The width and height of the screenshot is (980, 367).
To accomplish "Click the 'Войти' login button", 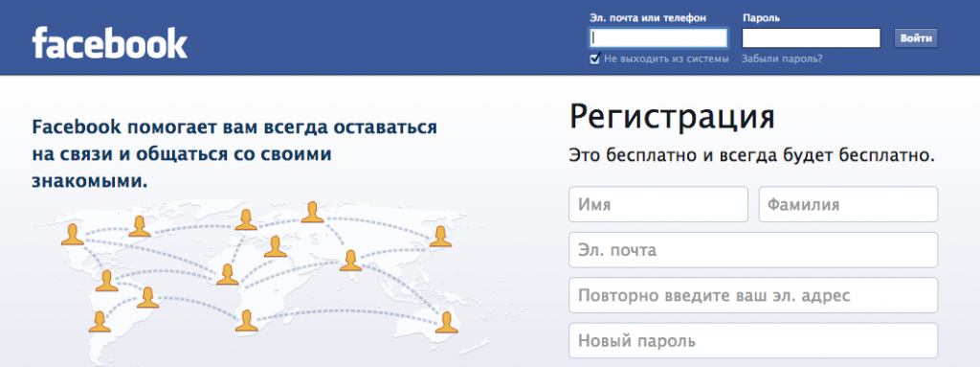I will coord(916,37).
